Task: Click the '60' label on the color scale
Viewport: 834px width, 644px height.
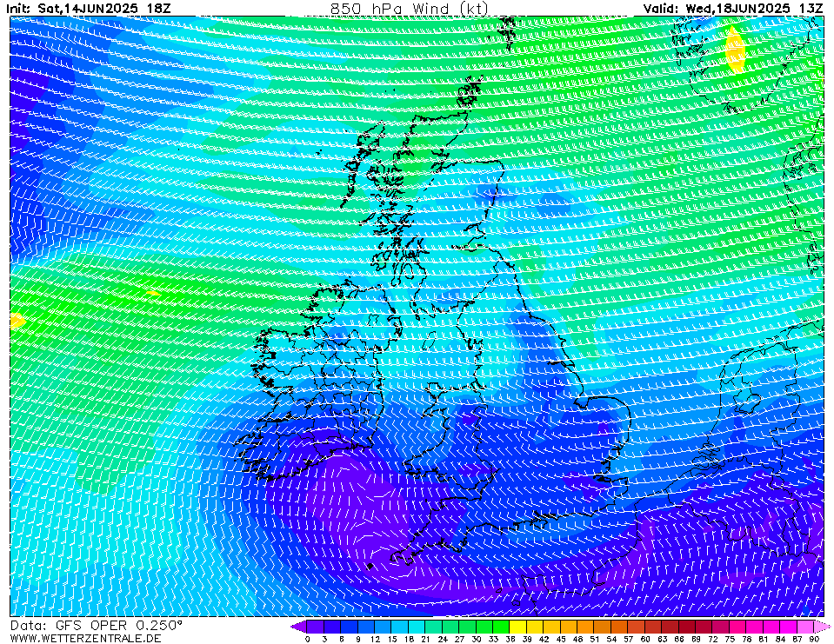Action: pos(645,639)
